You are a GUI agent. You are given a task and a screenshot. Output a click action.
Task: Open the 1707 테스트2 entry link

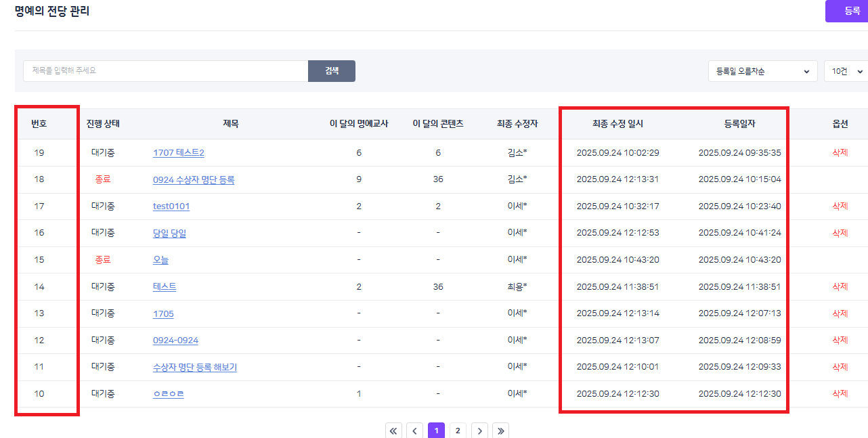[x=178, y=153]
